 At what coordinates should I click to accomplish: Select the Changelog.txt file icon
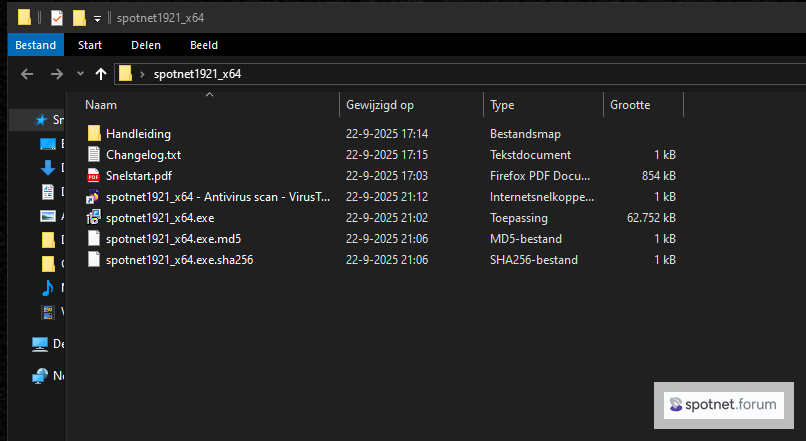[94, 154]
